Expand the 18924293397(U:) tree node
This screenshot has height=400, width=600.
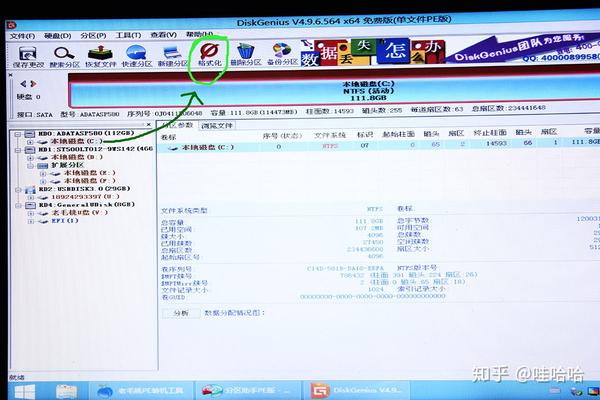coord(30,198)
